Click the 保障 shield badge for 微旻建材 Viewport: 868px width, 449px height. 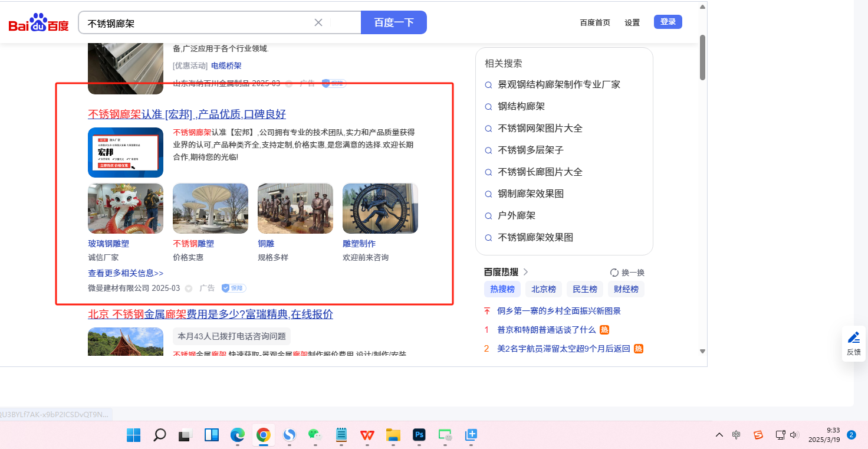coord(234,288)
